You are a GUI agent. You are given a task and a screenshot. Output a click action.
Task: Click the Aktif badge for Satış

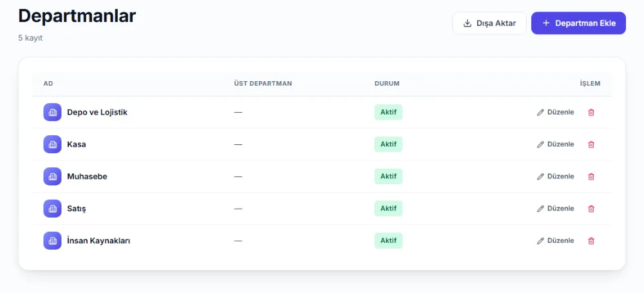388,209
